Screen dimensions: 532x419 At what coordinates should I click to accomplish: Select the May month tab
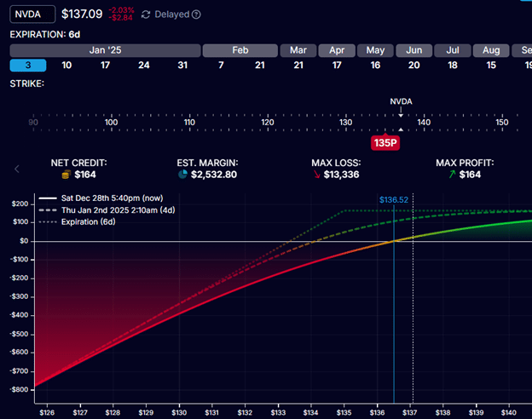(x=375, y=50)
